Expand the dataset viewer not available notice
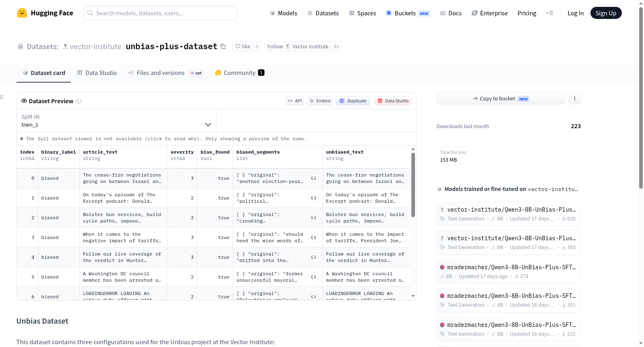Image resolution: width=644 pixels, height=347 pixels. (164, 139)
